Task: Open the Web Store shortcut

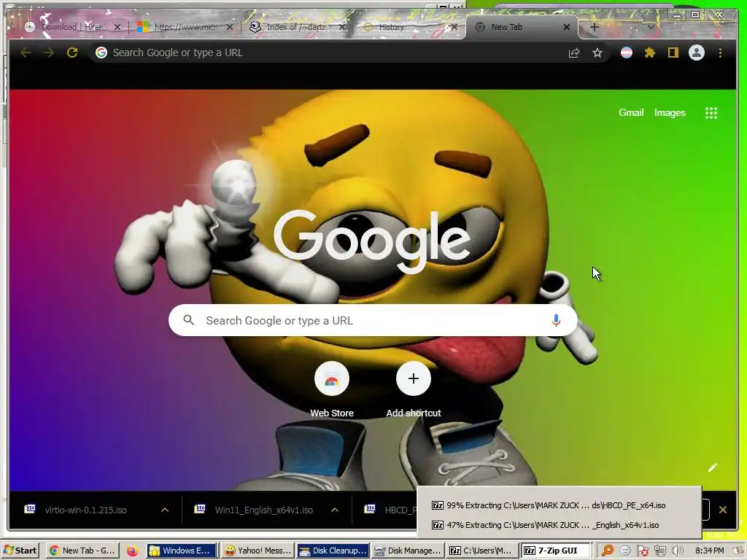Action: [x=332, y=391]
